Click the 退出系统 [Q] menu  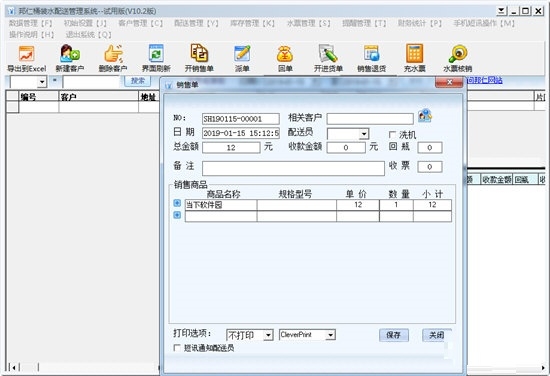coord(89,35)
